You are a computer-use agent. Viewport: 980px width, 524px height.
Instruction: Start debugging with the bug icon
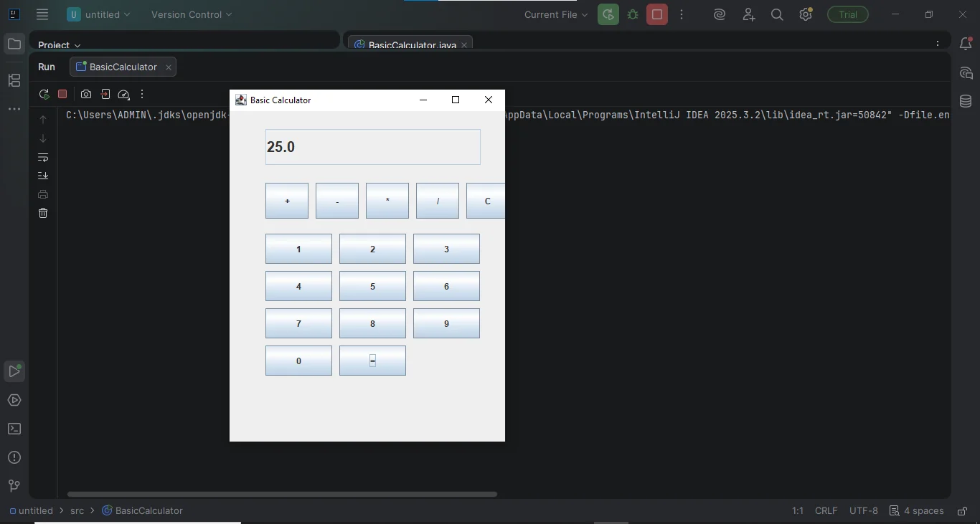pos(633,14)
